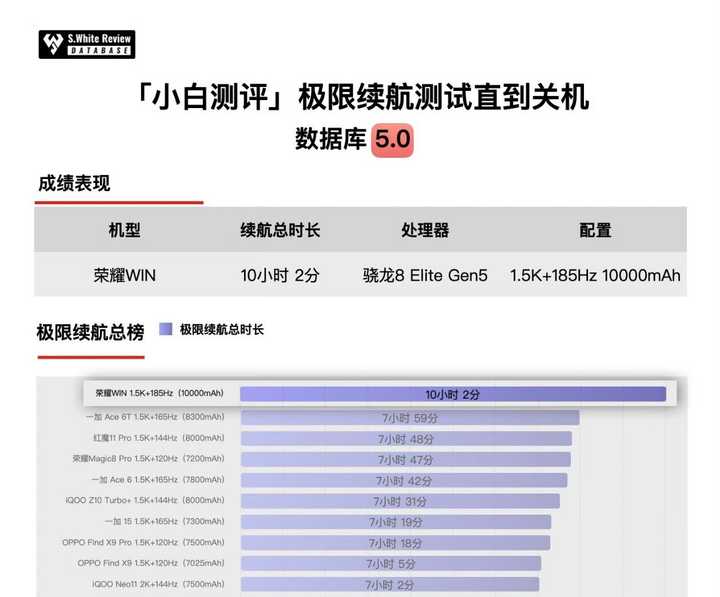Click the highlighted 10小时 2分 bar
720x597 pixels.
(x=453, y=394)
